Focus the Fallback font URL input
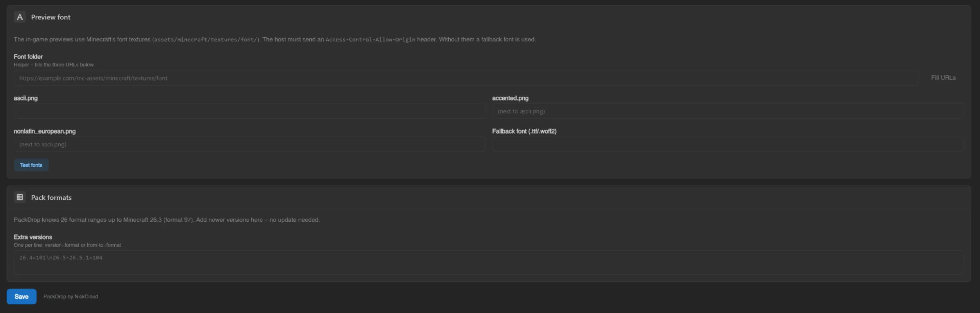 (x=728, y=144)
